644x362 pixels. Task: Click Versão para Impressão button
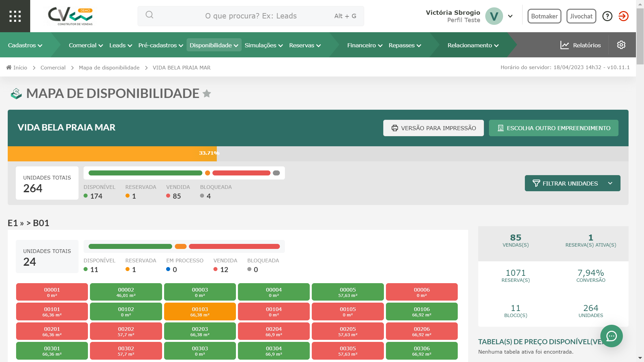[433, 128]
